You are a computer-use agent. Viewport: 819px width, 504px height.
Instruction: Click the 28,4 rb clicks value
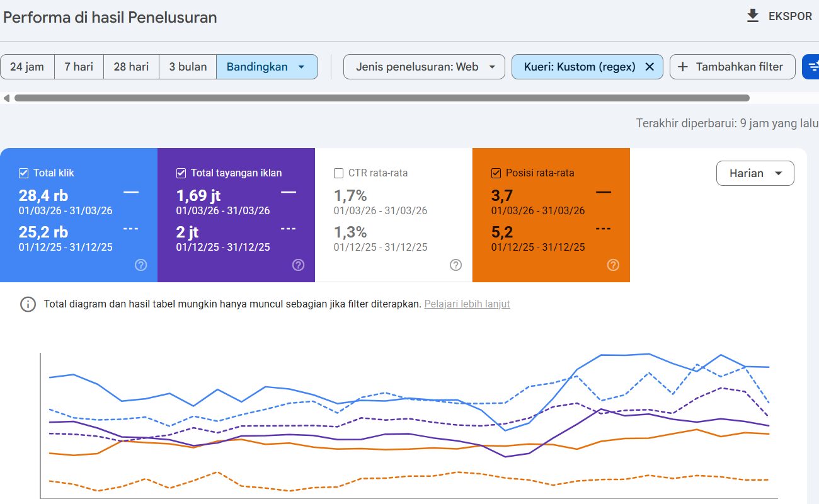(43, 196)
